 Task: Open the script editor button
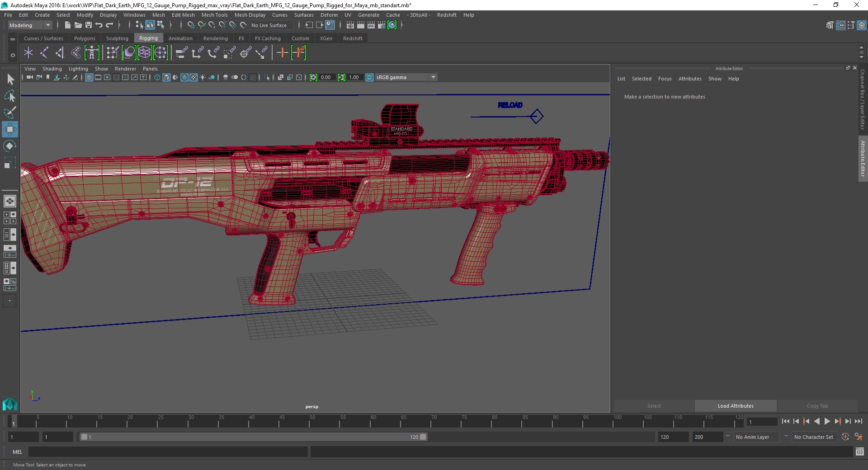859,451
